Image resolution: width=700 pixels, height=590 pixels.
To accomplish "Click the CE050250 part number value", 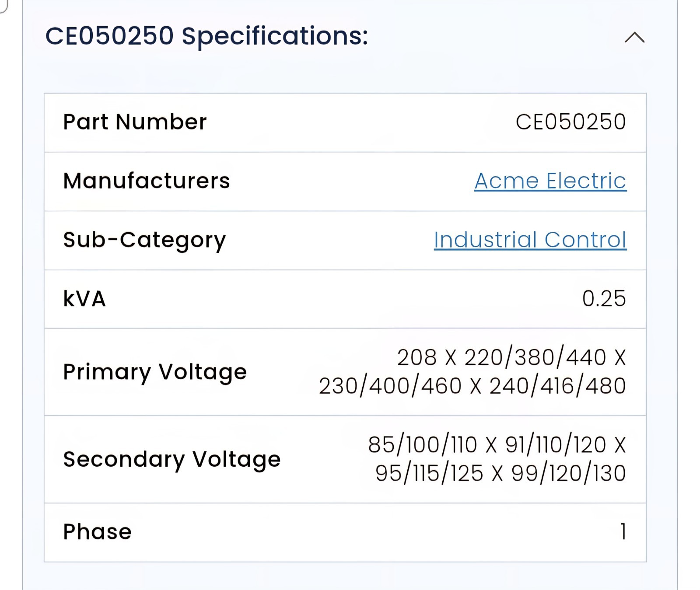I will pos(570,122).
